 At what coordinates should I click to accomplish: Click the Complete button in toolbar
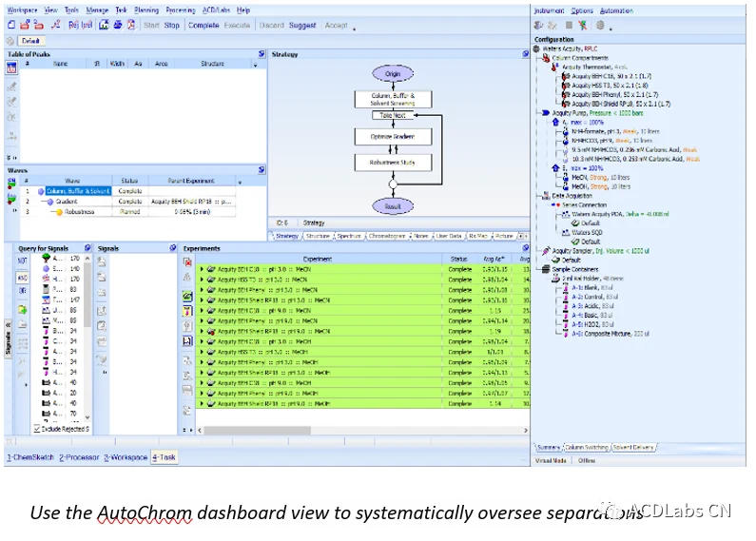204,25
